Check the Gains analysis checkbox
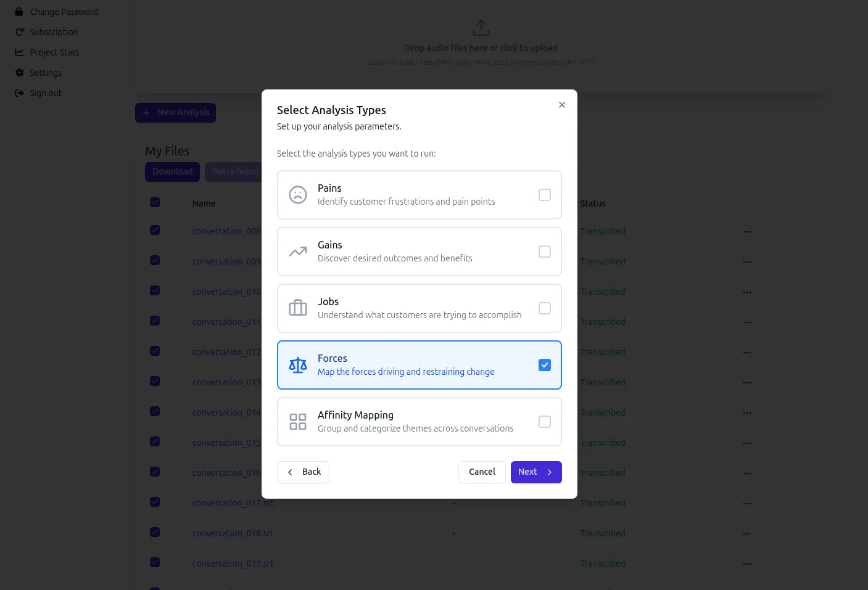 (x=544, y=252)
